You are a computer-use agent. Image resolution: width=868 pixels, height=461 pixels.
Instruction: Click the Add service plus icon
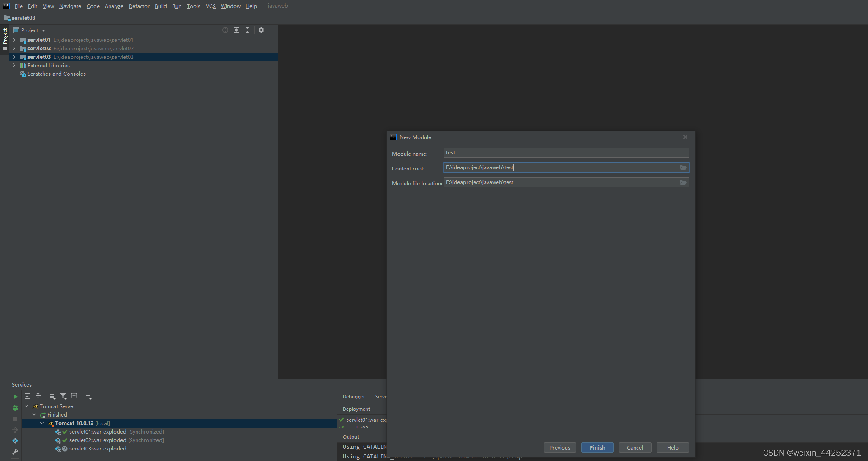pos(88,396)
